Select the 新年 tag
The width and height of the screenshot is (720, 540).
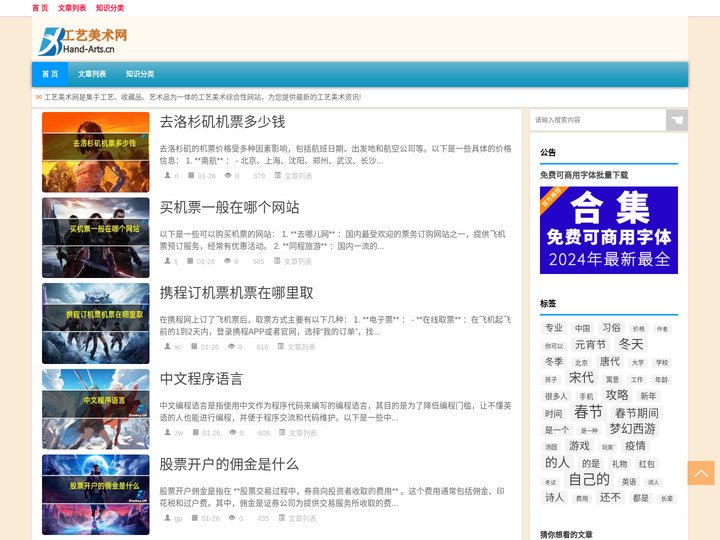pyautogui.click(x=648, y=396)
